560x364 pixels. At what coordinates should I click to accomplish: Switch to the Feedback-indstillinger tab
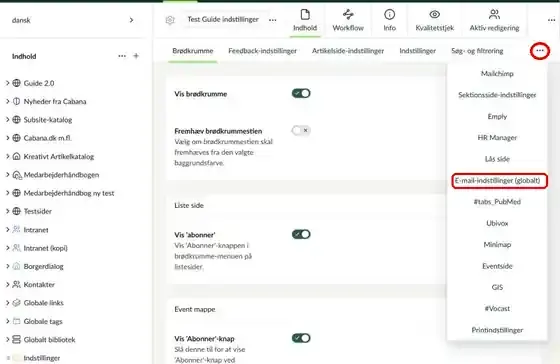tap(262, 51)
